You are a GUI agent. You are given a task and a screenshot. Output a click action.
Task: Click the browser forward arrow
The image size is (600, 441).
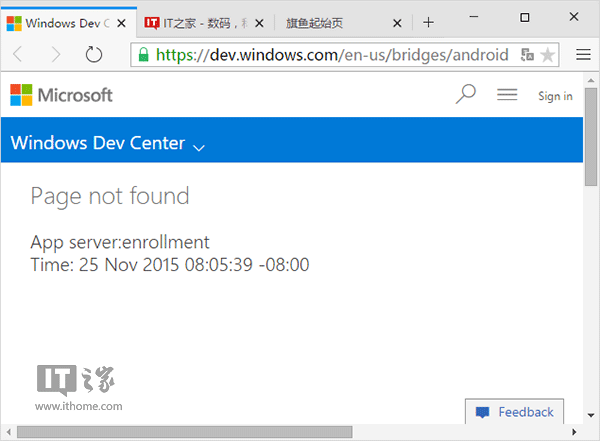pyautogui.click(x=55, y=55)
